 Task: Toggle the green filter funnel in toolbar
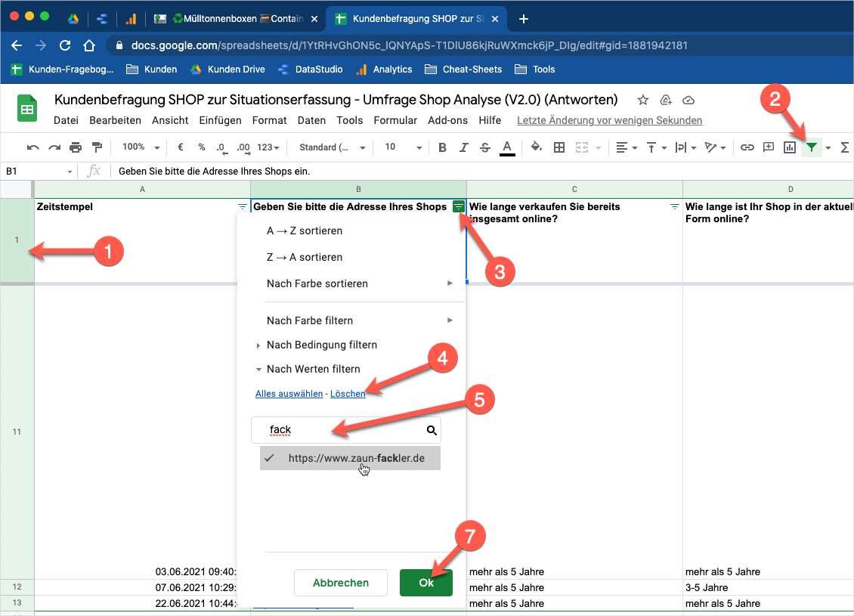812,147
